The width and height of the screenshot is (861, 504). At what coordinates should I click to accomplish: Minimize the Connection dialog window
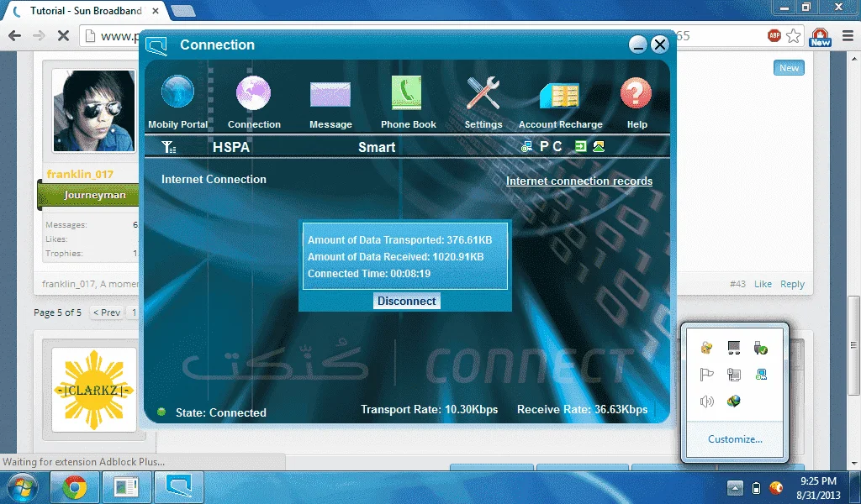[x=637, y=45]
